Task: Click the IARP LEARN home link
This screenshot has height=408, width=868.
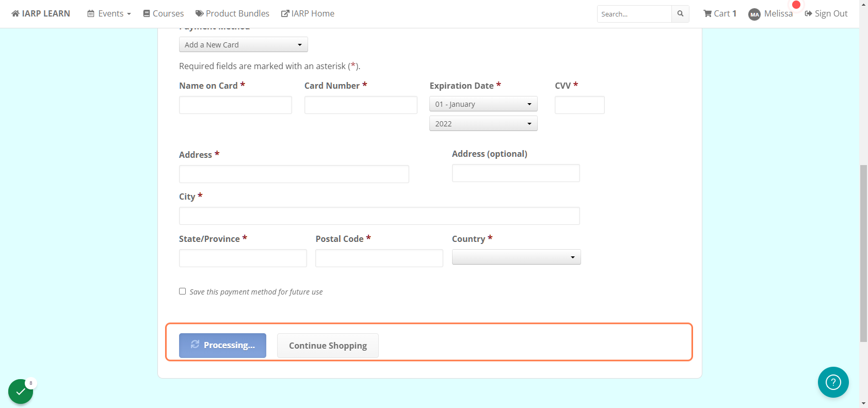Action: (41, 13)
